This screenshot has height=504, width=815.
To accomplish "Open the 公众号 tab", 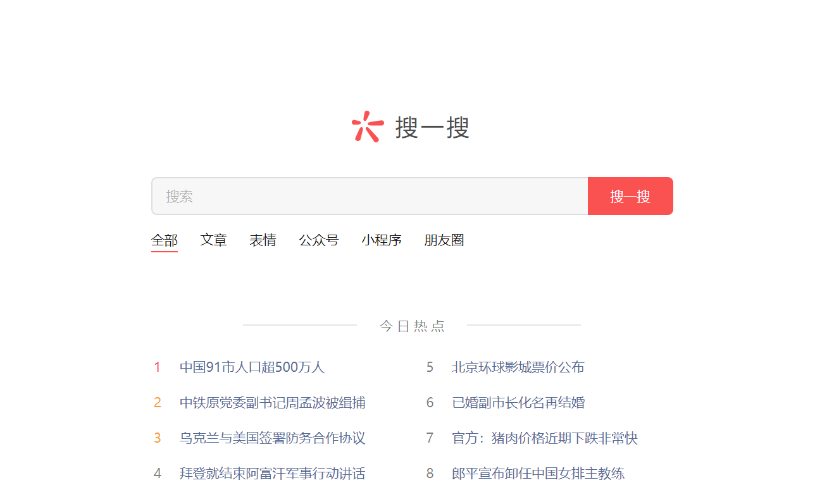I will (319, 240).
